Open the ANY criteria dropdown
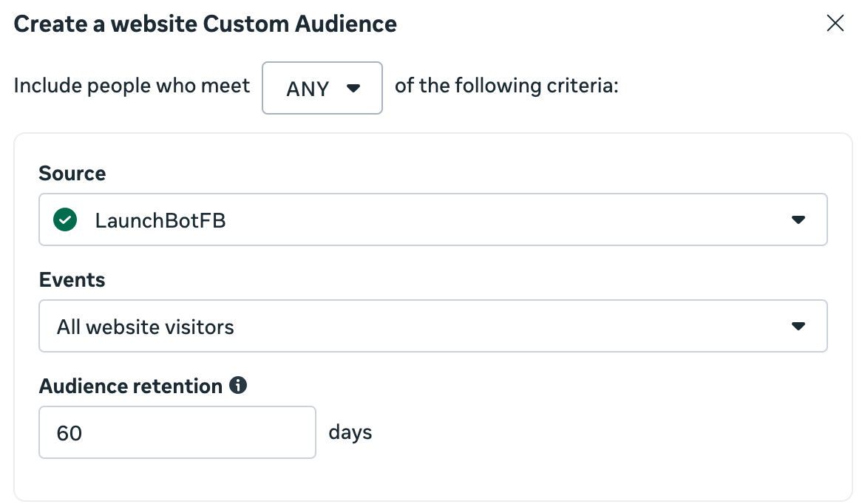 click(322, 88)
